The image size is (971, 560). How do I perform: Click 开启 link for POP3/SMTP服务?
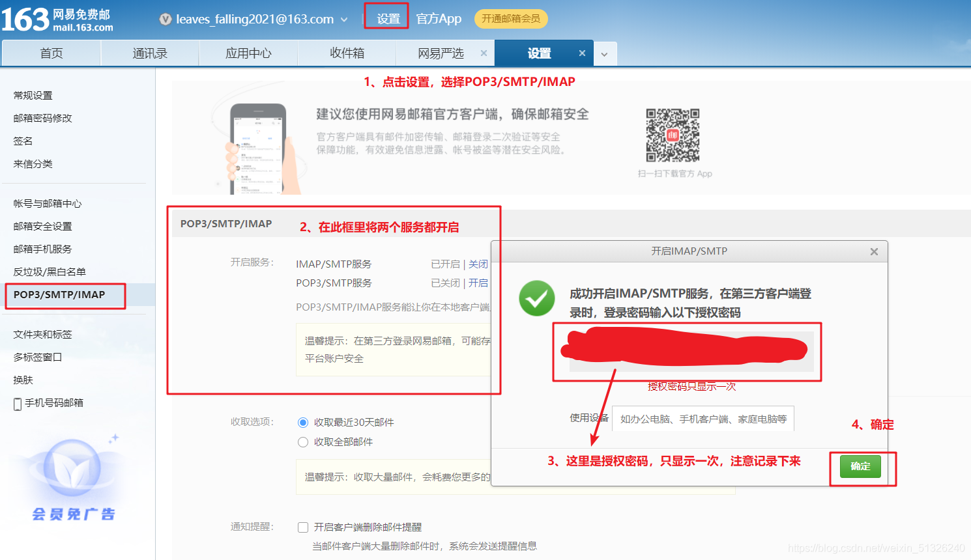(478, 283)
